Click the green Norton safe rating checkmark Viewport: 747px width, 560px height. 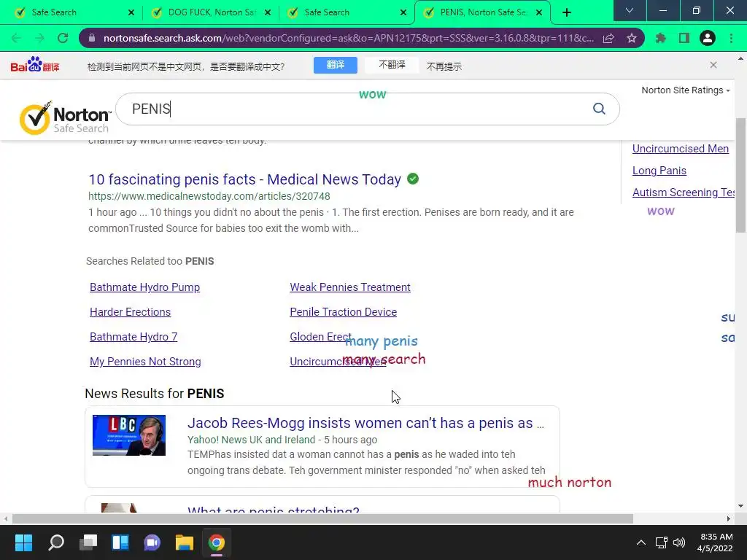point(413,179)
